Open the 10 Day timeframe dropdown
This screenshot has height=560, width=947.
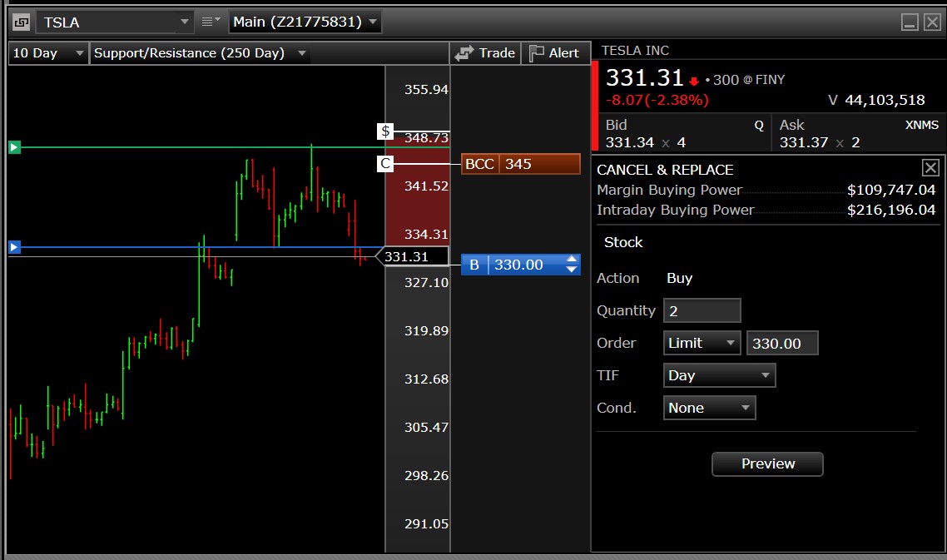[48, 53]
